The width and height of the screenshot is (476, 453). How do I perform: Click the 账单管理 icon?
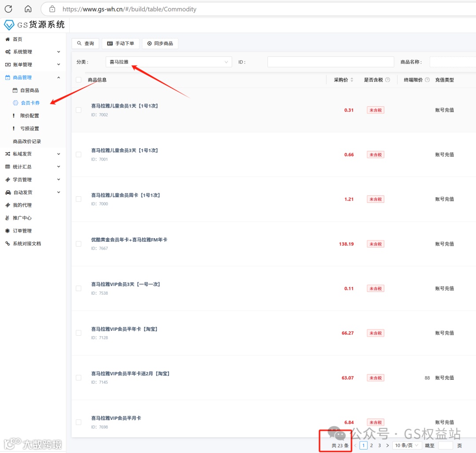[x=8, y=65]
